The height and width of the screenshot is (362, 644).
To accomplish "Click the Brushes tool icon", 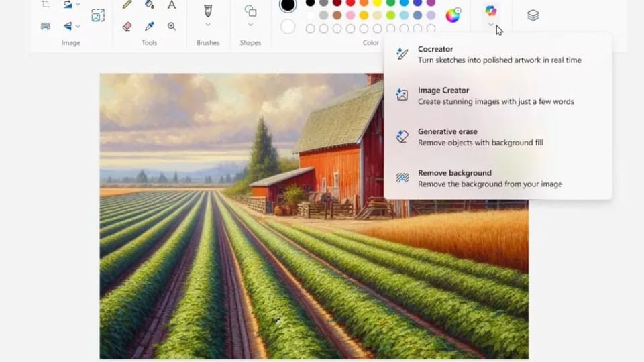I will coord(208,11).
